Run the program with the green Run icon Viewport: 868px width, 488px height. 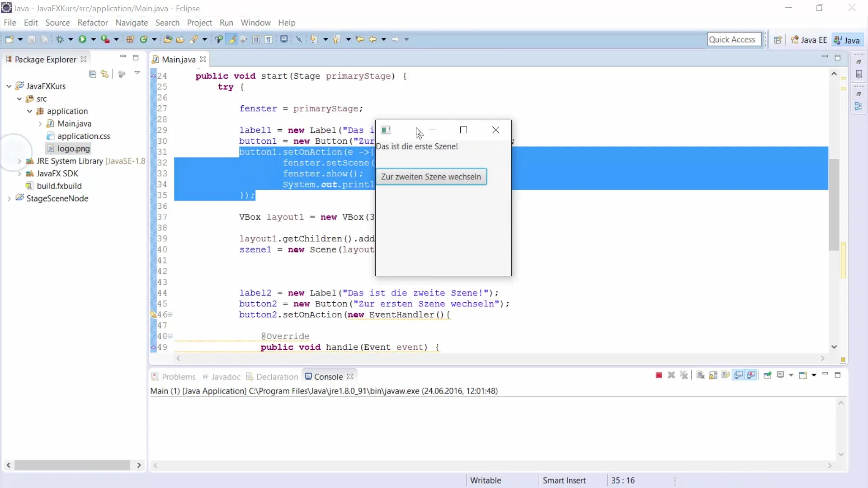[82, 39]
